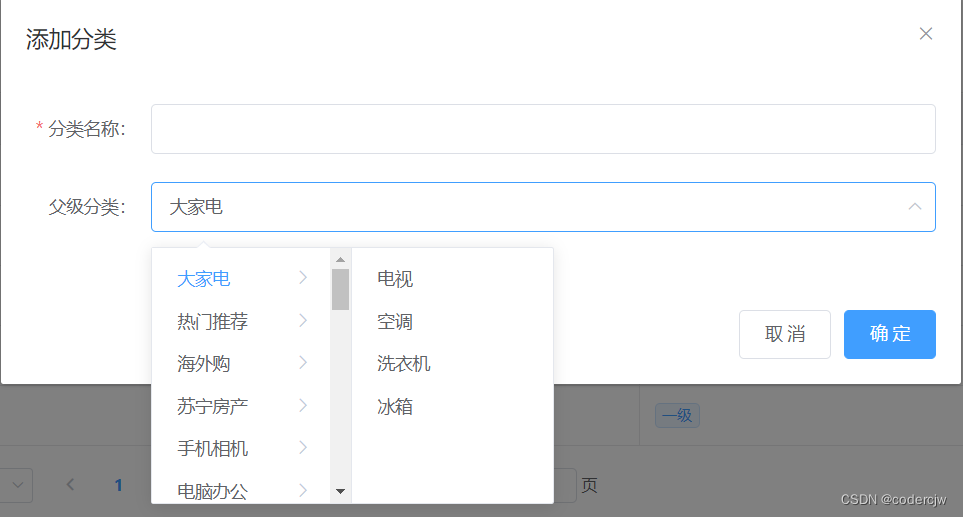The image size is (963, 517).
Task: Select 苏宁房产 category
Action: tap(212, 406)
